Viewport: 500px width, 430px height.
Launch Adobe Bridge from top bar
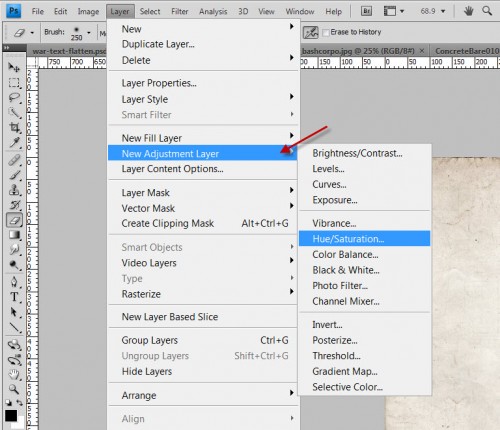click(366, 11)
